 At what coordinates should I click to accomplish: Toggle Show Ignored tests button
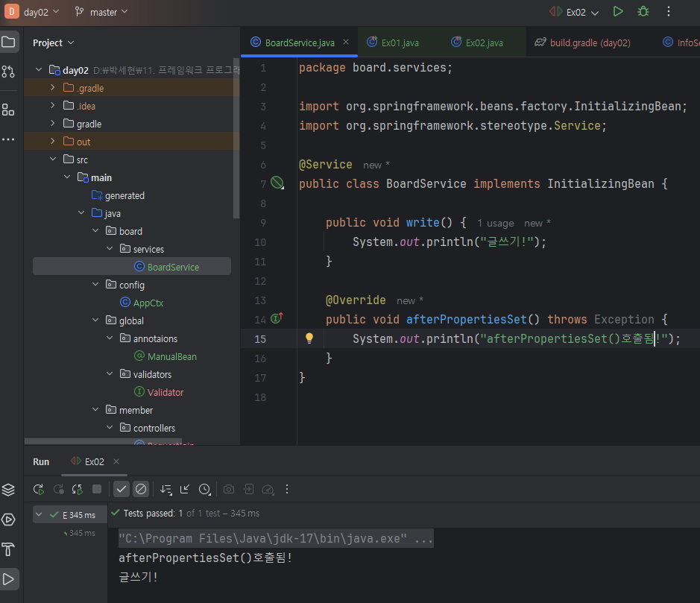coord(141,489)
